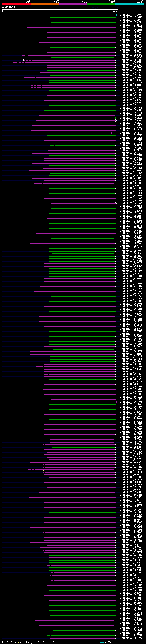Viewport: 146px width, 644px height.
Task: Open UniRef100_Q3L0T9 entry
Action: 131,334
